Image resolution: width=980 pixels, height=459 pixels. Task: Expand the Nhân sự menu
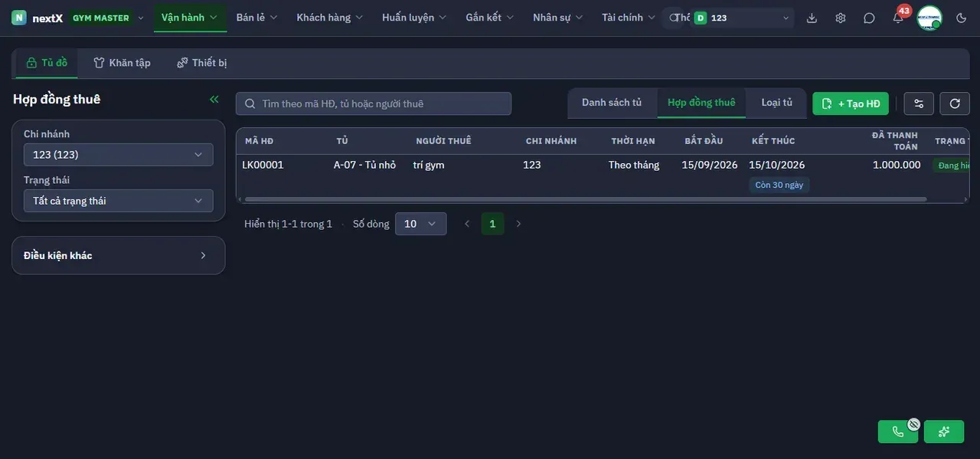click(558, 18)
